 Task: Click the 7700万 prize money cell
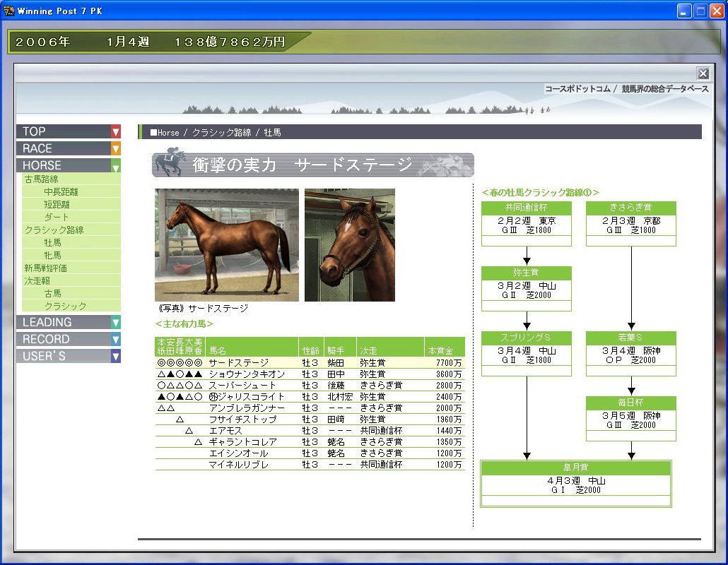(x=449, y=363)
